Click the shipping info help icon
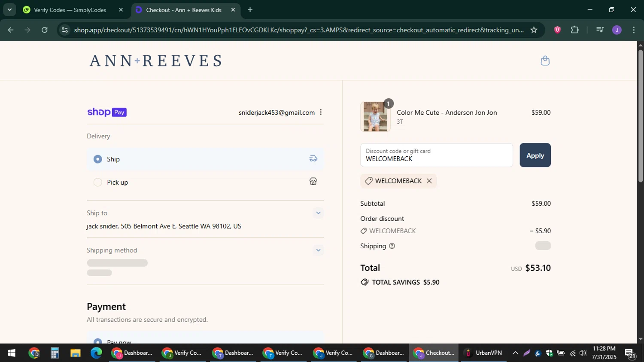Image resolution: width=644 pixels, height=362 pixels. coord(392,246)
